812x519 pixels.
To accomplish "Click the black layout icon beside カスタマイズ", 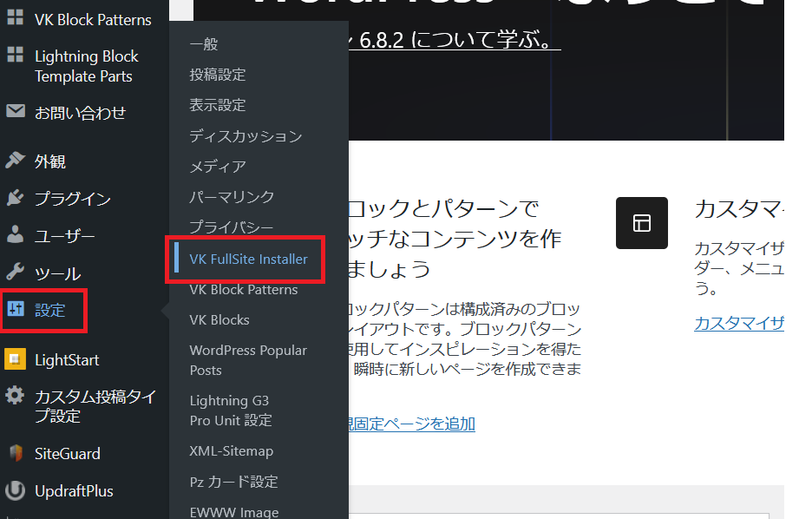I will (642, 223).
